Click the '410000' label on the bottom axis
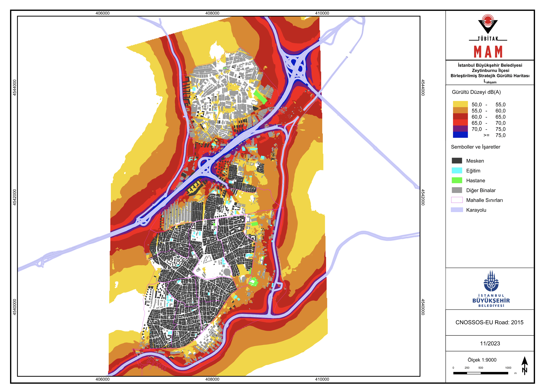 [322, 379]
